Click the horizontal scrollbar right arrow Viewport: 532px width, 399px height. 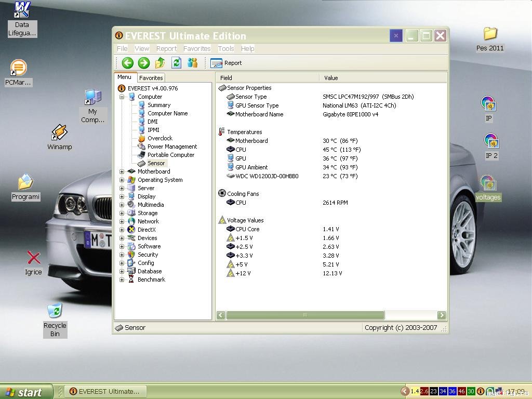click(442, 315)
